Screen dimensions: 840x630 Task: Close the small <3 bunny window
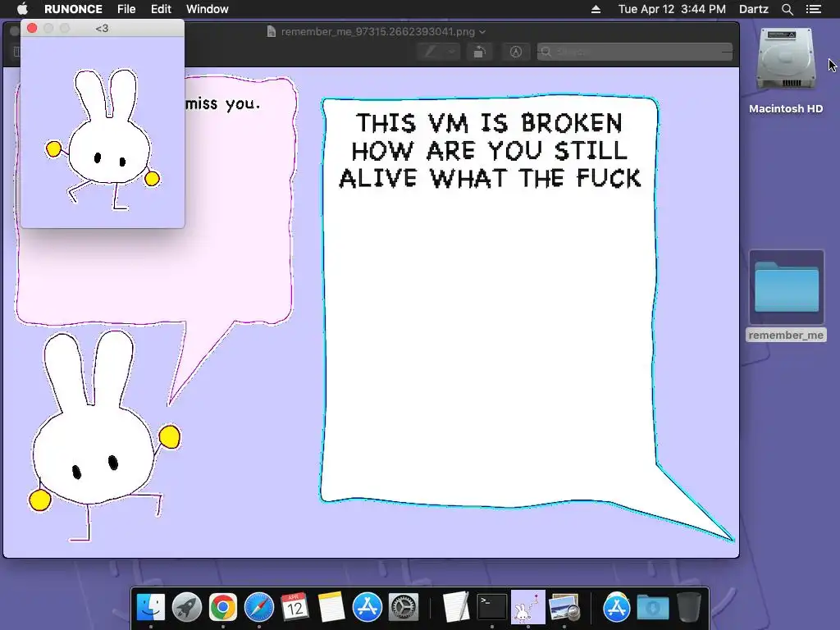point(32,29)
